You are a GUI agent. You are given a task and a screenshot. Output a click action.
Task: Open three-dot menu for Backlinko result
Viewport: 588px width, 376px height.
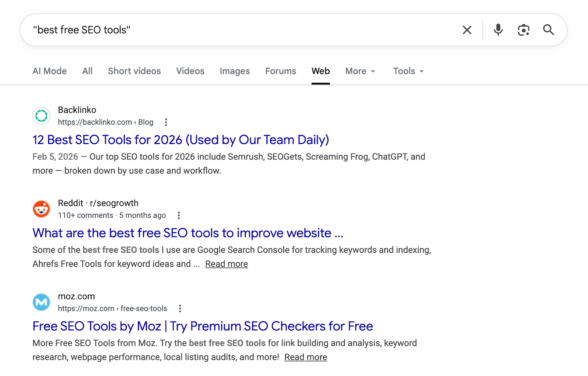(166, 122)
